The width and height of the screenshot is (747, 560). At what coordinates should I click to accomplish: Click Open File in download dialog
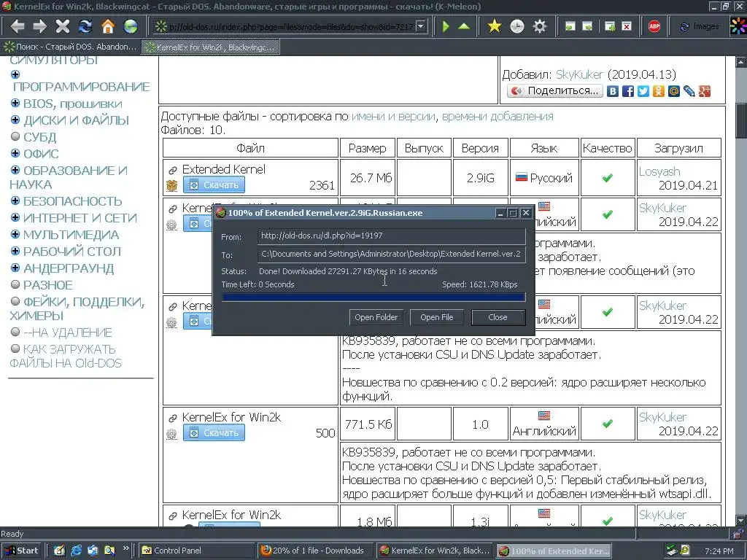point(436,317)
